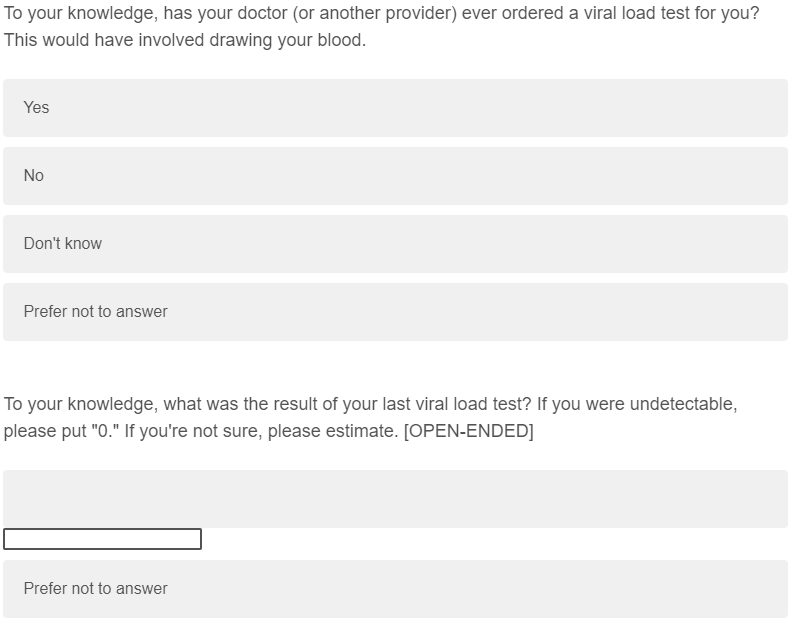Select "Prefer not to answer" under first question
The image size is (796, 630).
[x=395, y=312]
